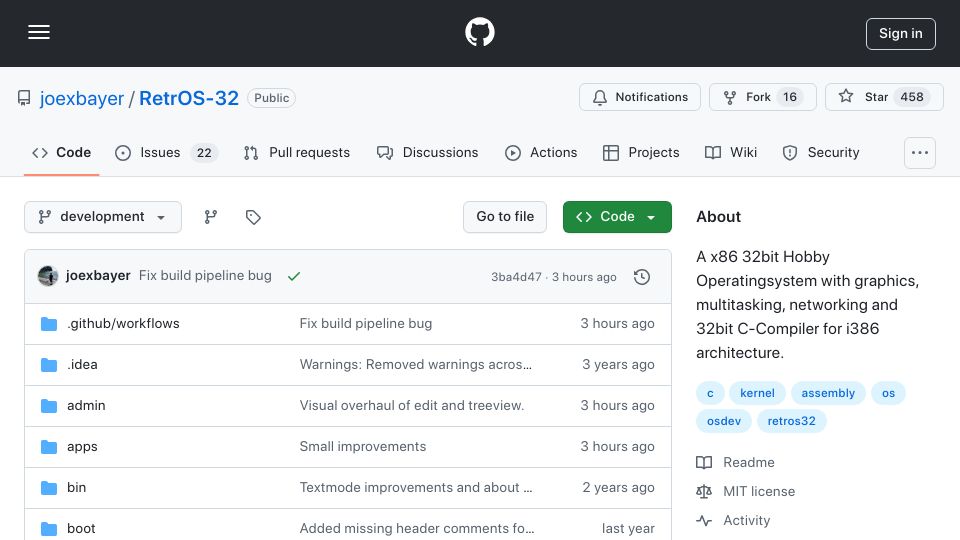Image resolution: width=960 pixels, height=540 pixels.
Task: Open joexbayer user profile link
Action: [x=81, y=98]
